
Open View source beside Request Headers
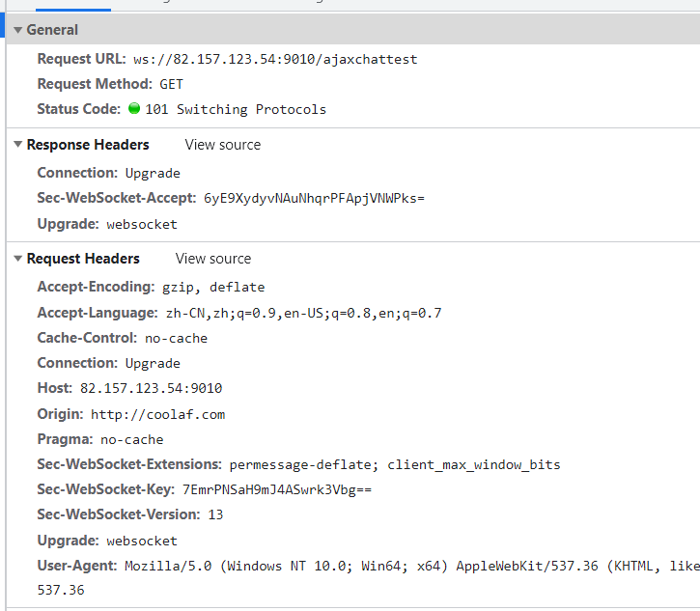point(213,259)
